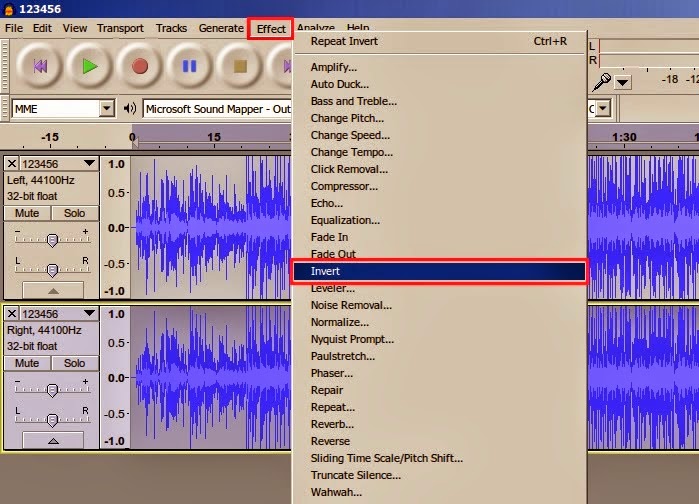The width and height of the screenshot is (699, 504).
Task: Select Change Pitch... effect
Action: (439, 118)
